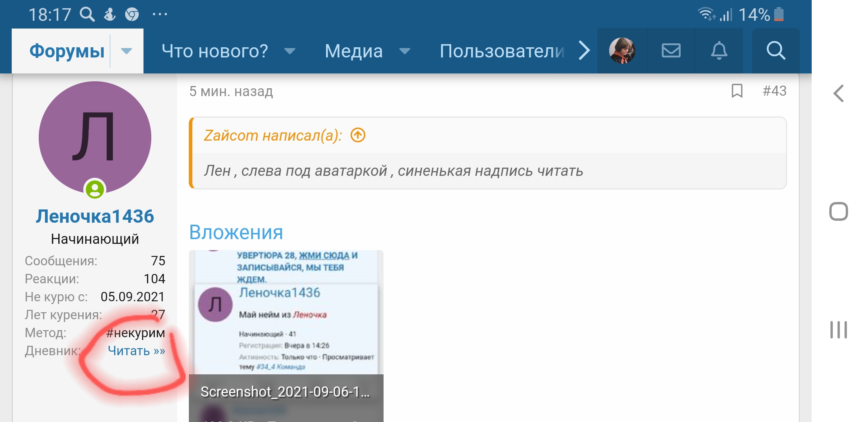The height and width of the screenshot is (422, 868).
Task: Open forum search with the magnifier icon
Action: [776, 51]
